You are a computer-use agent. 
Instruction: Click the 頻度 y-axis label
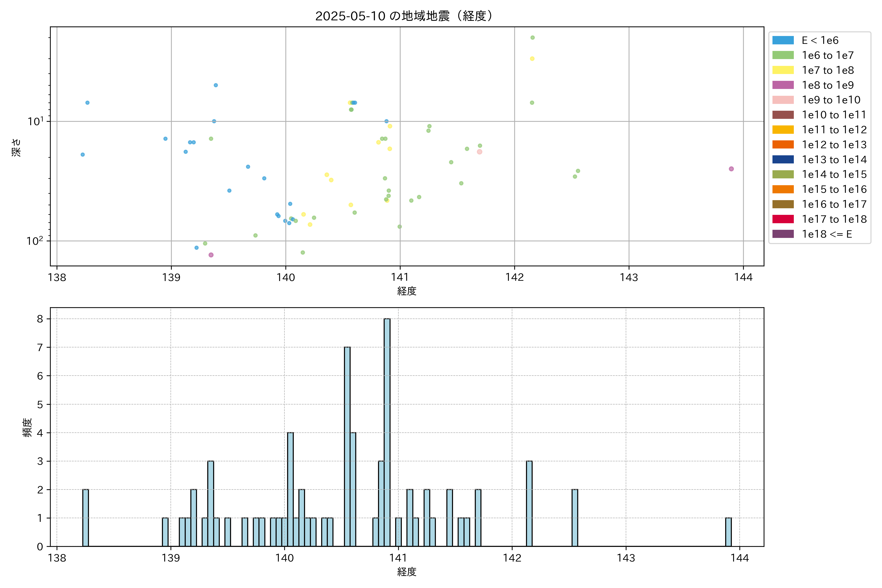pyautogui.click(x=27, y=428)
